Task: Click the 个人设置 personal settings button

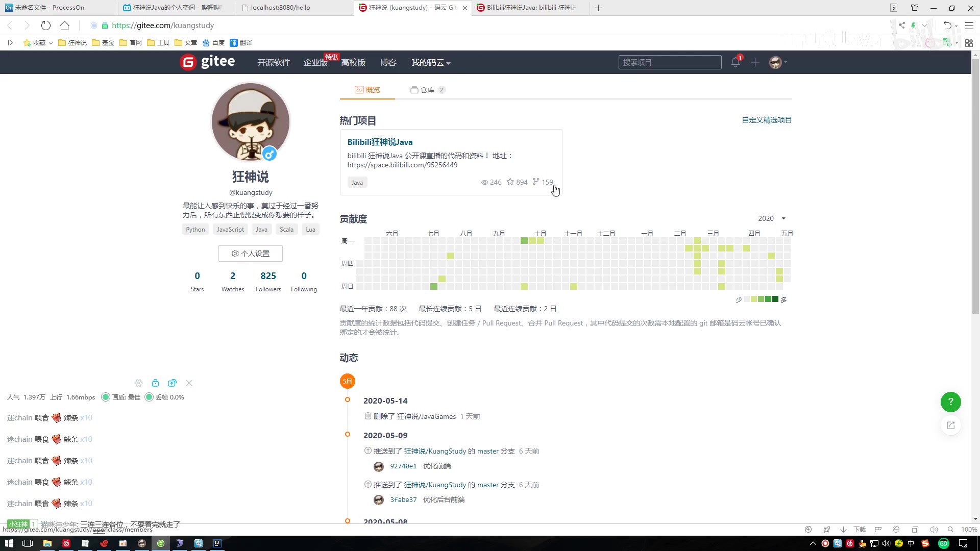Action: (x=251, y=253)
